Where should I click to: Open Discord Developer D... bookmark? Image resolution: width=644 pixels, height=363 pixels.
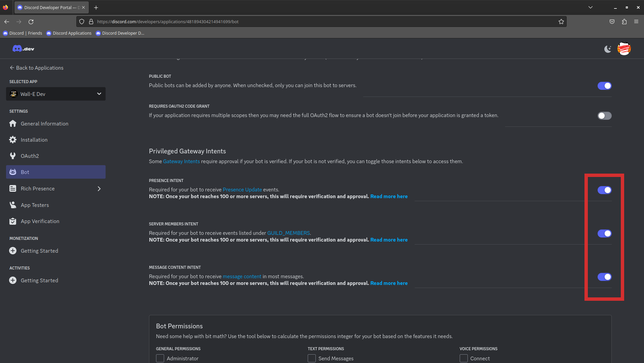120,33
